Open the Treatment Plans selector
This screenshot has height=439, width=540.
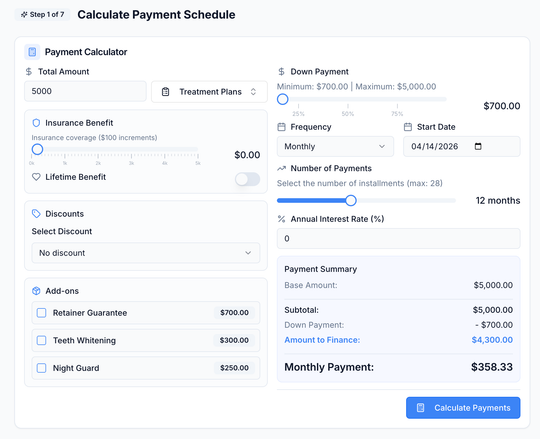pyautogui.click(x=209, y=92)
